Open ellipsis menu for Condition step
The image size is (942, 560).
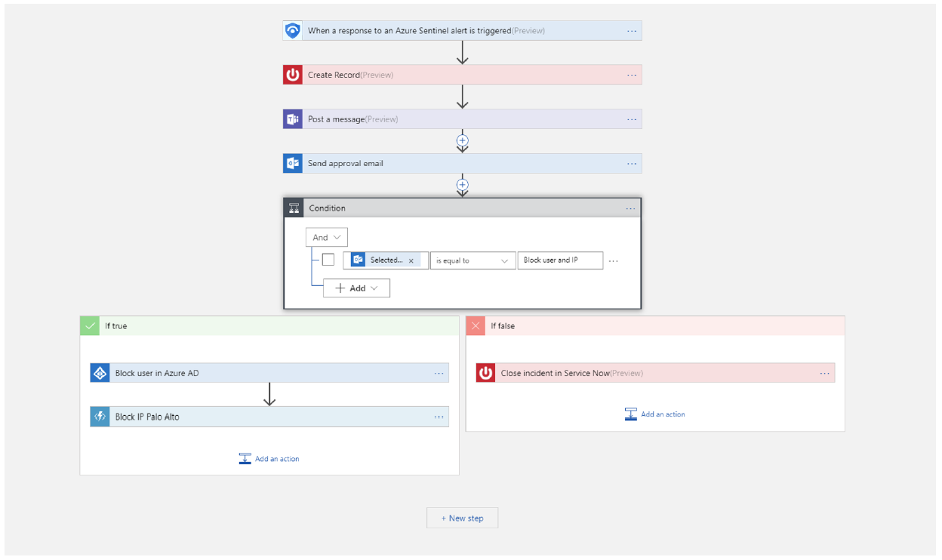pyautogui.click(x=630, y=208)
